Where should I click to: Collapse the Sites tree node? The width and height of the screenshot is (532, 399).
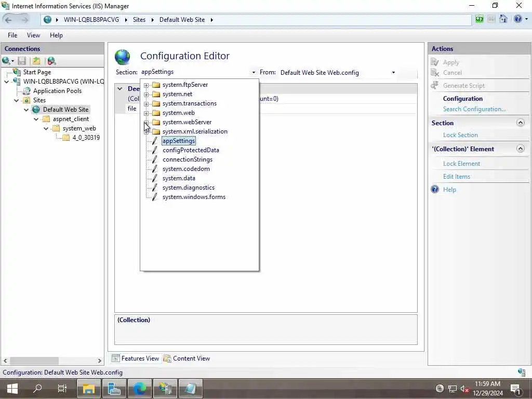(x=16, y=100)
